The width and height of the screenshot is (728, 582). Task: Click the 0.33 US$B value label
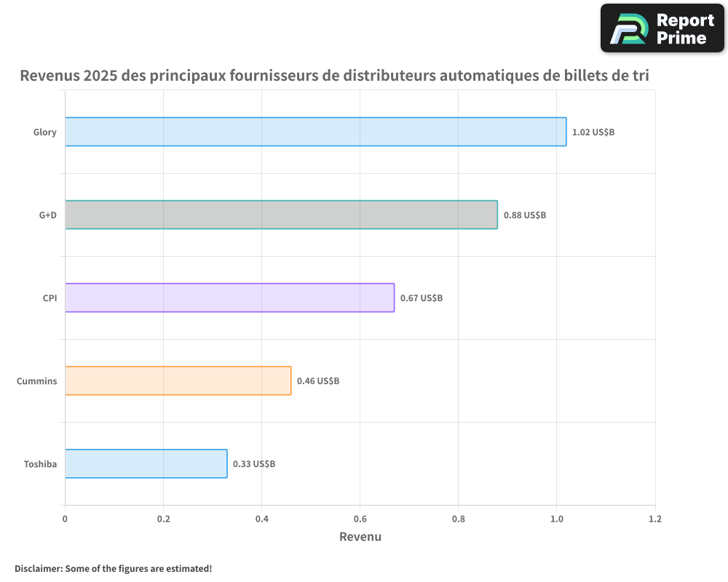pos(254,463)
